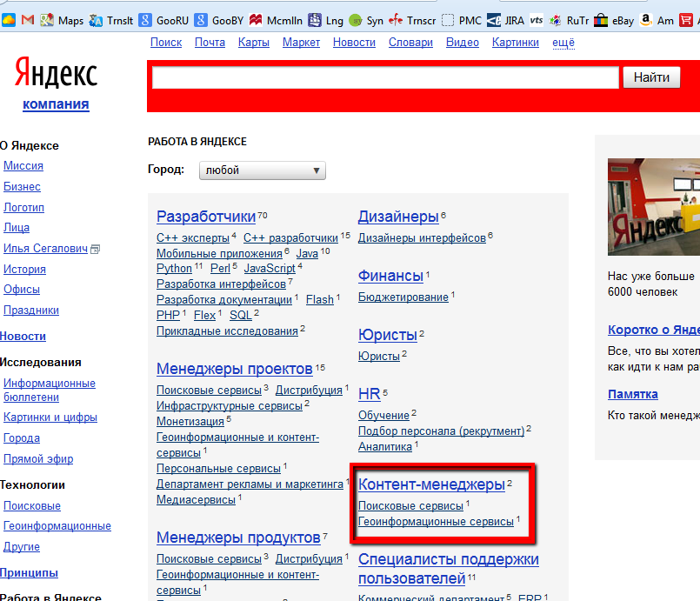Screen dimensions: 700x601
Task: Open the Почта service in top navigation
Action: coord(210,42)
